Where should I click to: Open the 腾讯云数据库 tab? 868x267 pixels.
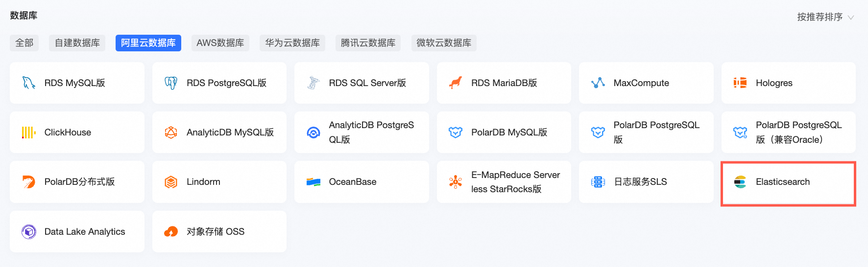click(368, 43)
